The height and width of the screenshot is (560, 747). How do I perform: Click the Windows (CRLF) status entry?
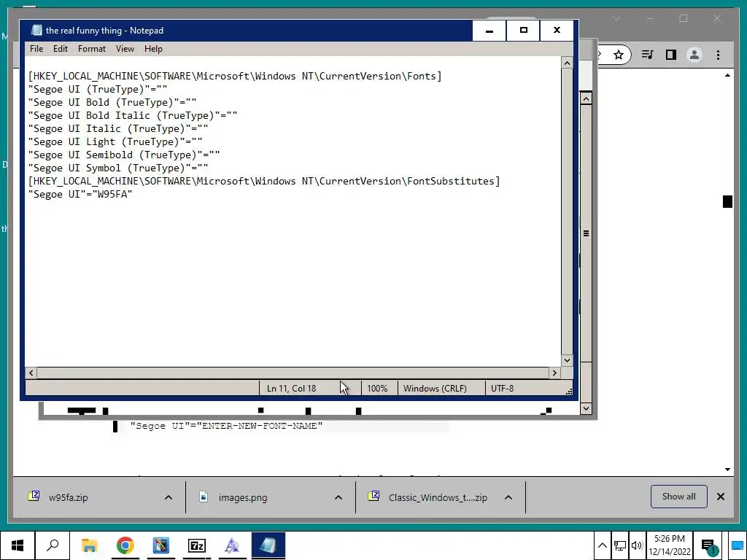point(435,389)
